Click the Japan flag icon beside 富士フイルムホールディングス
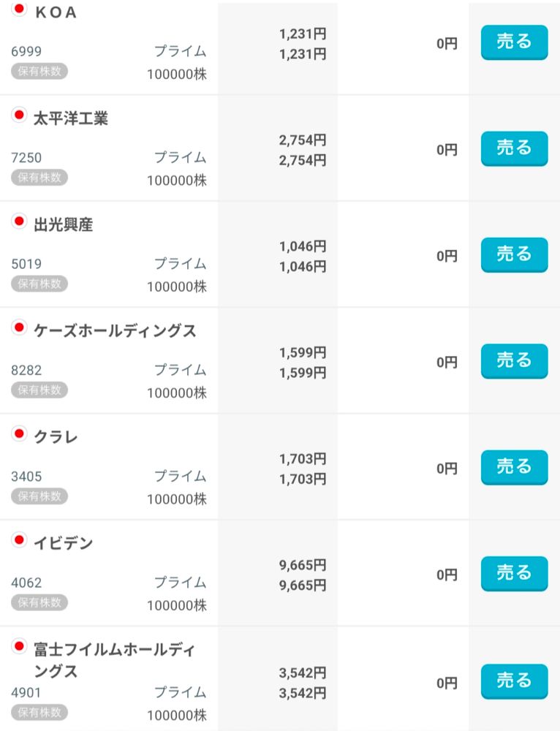Viewport: 560px width, 731px height. click(19, 646)
